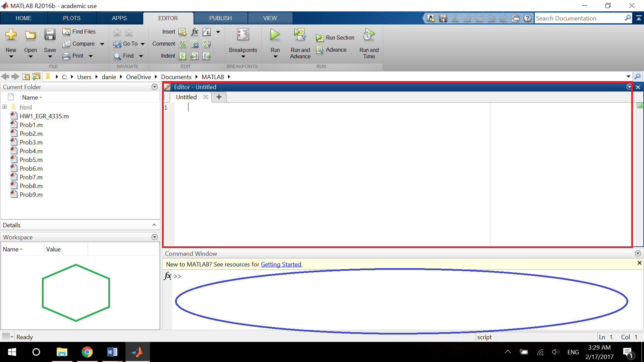Launch Google Chrome from the taskbar
Image resolution: width=644 pixels, height=362 pixels.
[x=87, y=352]
